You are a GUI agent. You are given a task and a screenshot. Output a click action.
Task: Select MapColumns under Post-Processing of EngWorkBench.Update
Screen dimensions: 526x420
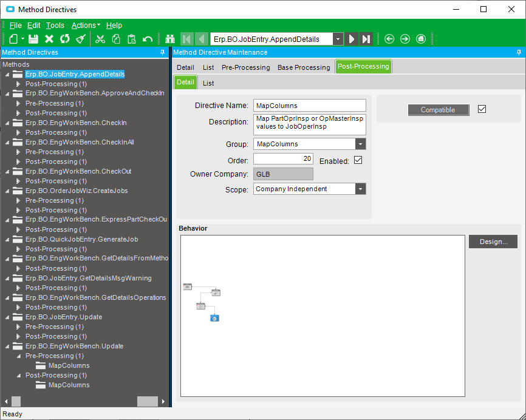tap(69, 385)
